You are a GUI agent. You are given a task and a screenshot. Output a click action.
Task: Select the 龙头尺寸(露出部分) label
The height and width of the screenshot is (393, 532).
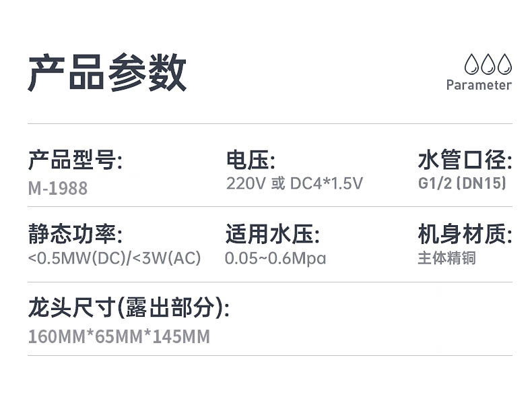129,309
